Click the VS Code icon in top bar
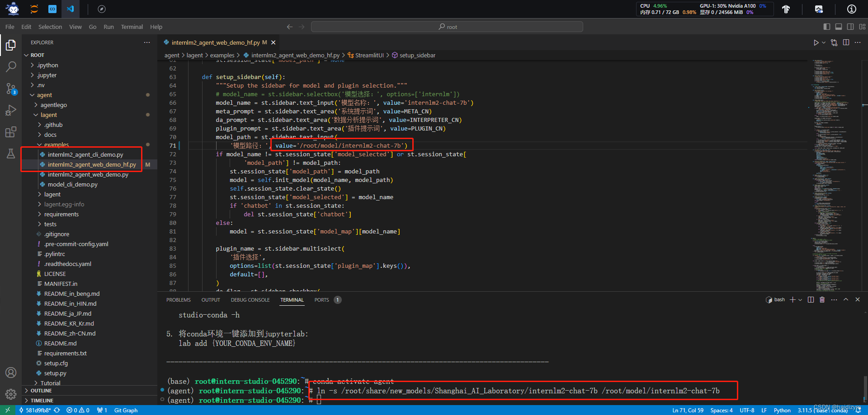 click(70, 9)
